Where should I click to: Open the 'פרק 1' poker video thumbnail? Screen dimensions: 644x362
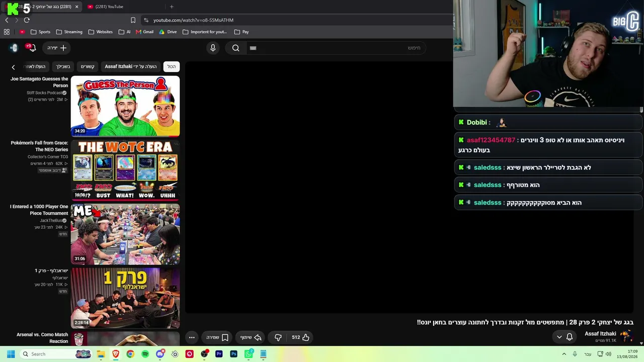click(x=125, y=298)
